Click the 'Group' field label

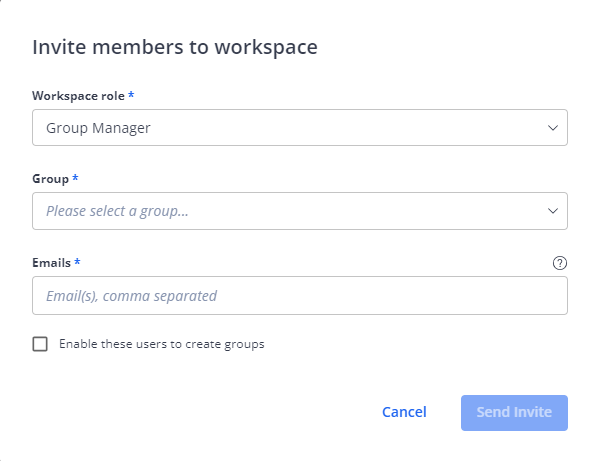click(x=50, y=179)
